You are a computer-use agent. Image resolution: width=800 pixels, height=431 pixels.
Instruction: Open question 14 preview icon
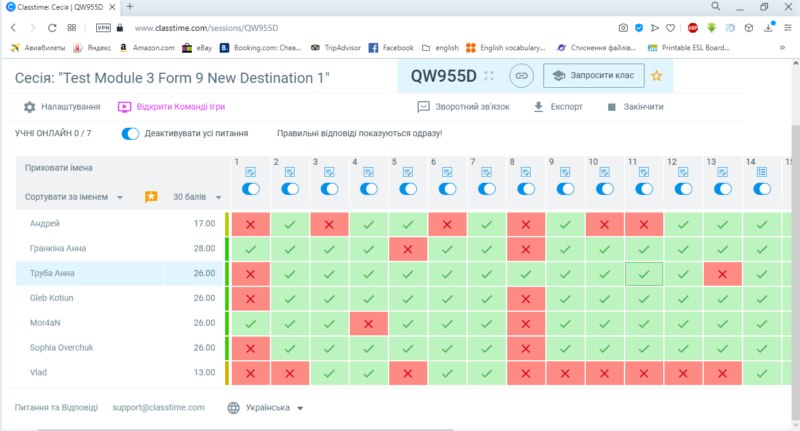pyautogui.click(x=762, y=172)
